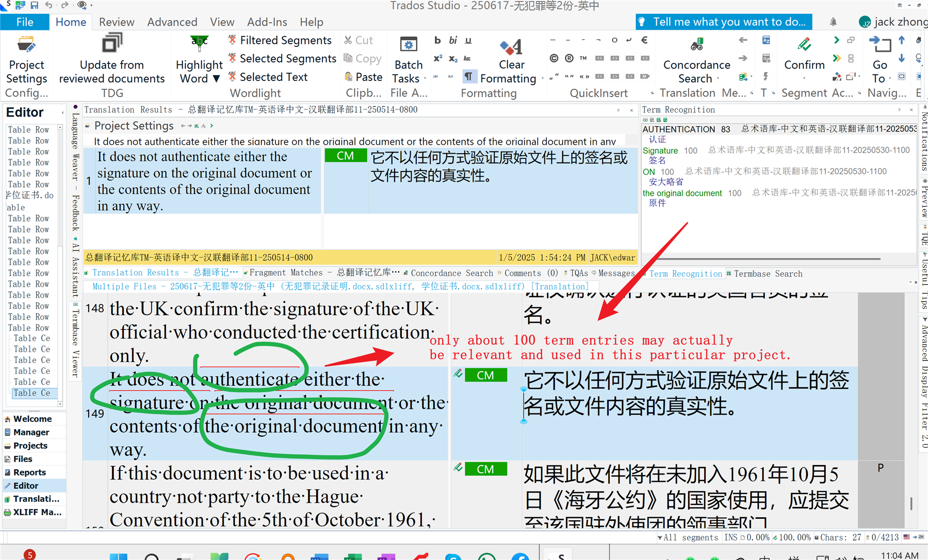This screenshot has width=928, height=560.
Task: Click Tell me what you want to do box
Action: point(724,22)
